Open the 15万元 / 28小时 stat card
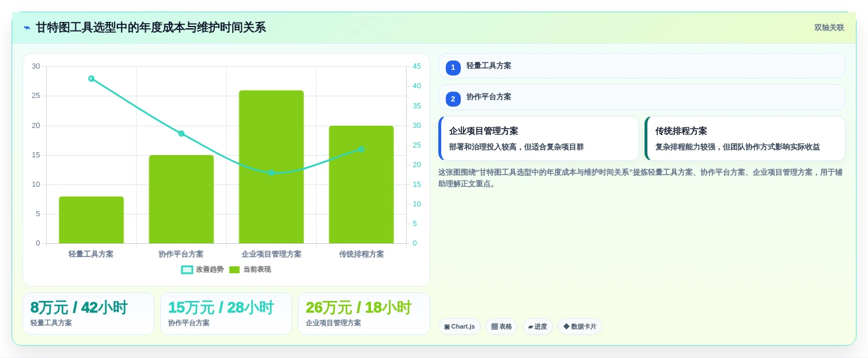Image resolution: width=868 pixels, height=358 pixels. pos(226,314)
